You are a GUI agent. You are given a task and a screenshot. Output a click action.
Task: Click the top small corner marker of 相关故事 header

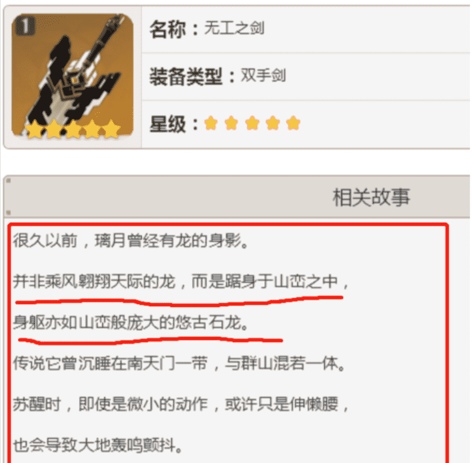pos(8,181)
